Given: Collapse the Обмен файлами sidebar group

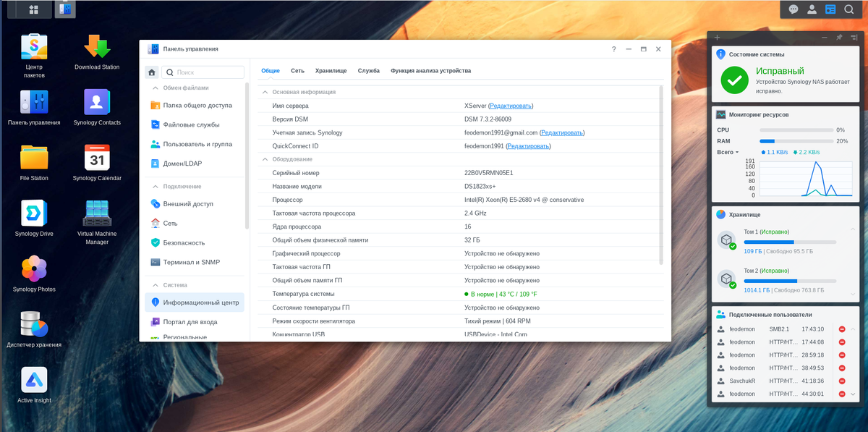Looking at the screenshot, I should click(154, 88).
